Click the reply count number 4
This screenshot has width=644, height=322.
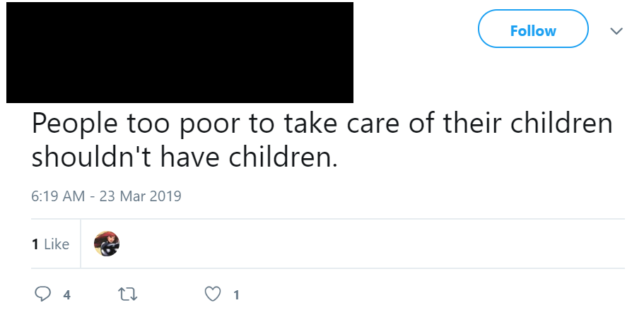coord(66,296)
